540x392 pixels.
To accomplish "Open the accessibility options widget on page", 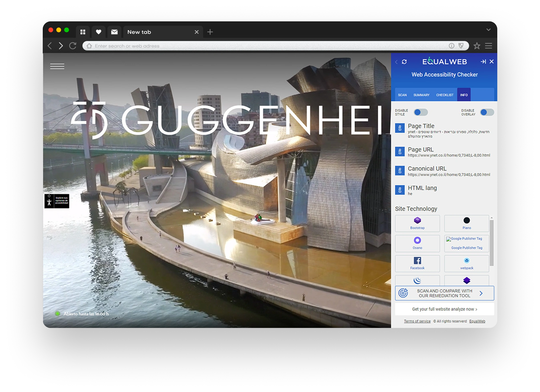I will (x=57, y=201).
